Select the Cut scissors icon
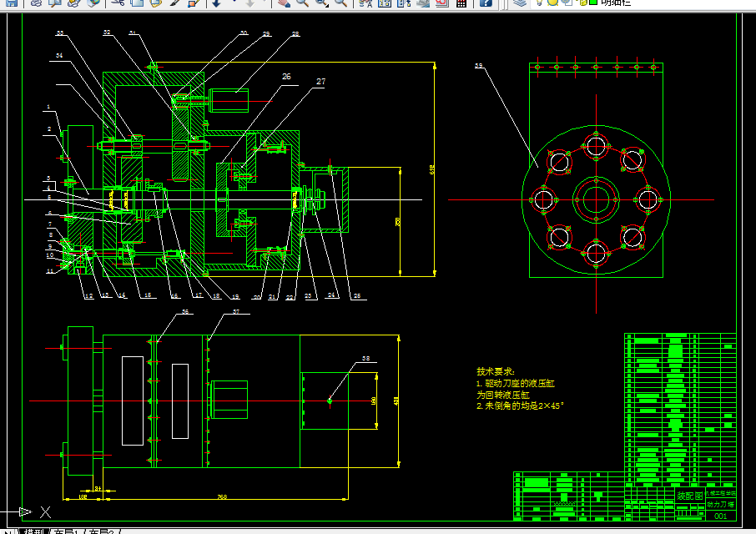The width and height of the screenshot is (756, 534). [x=118, y=3]
